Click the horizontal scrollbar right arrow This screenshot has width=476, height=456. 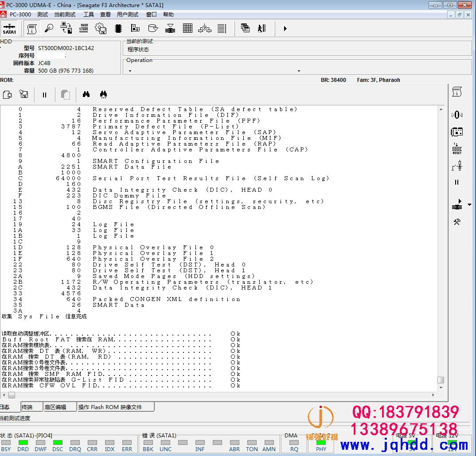433,395
